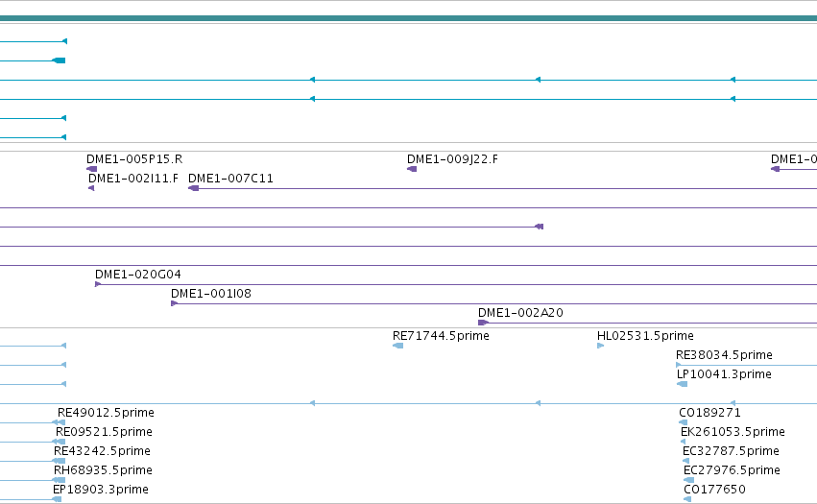
Task: Select the DME1-001I08 label
Action: 211,294
